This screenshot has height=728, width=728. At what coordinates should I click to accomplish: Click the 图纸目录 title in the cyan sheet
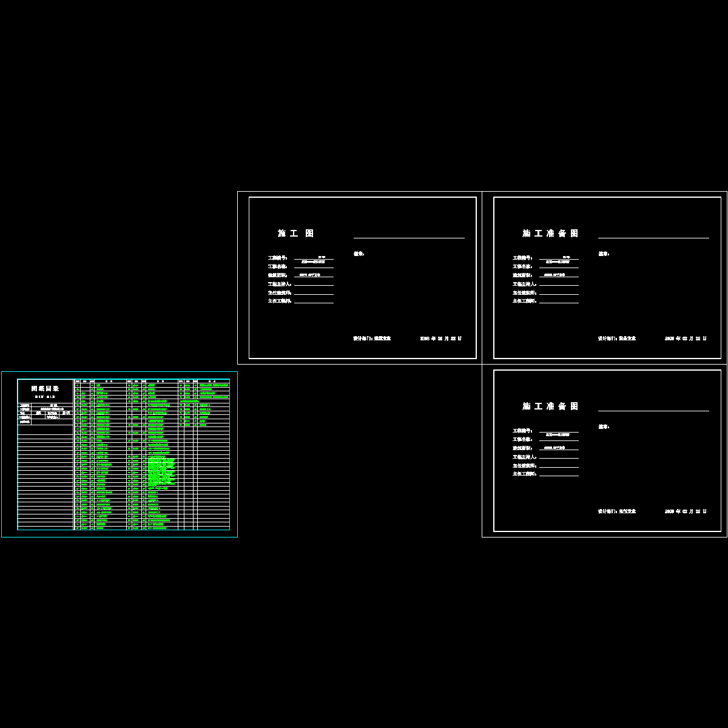point(45,389)
